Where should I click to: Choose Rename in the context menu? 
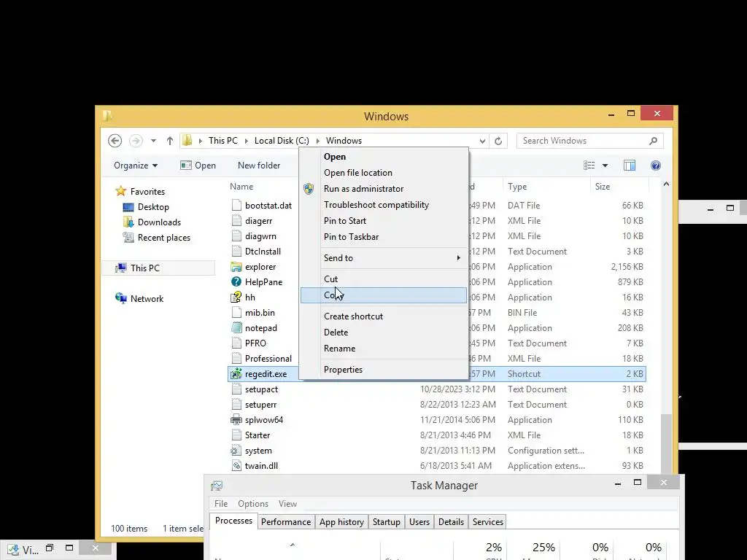tap(384, 349)
